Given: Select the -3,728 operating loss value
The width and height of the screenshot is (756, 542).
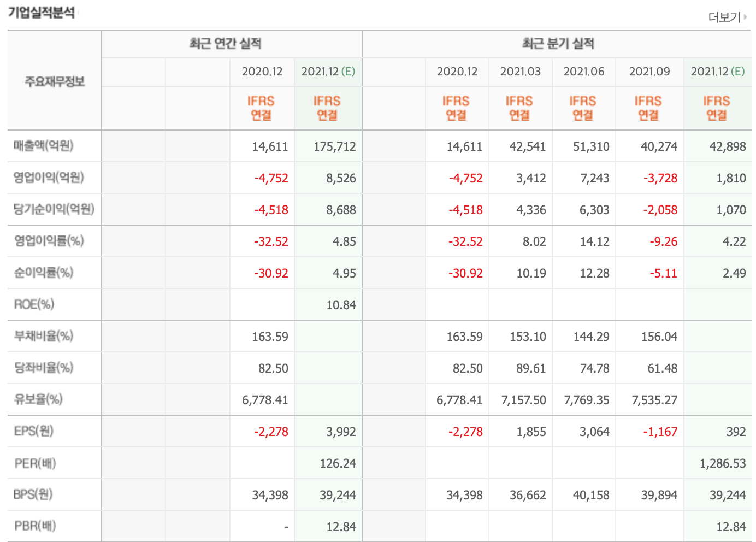Looking at the screenshot, I should pos(660,178).
